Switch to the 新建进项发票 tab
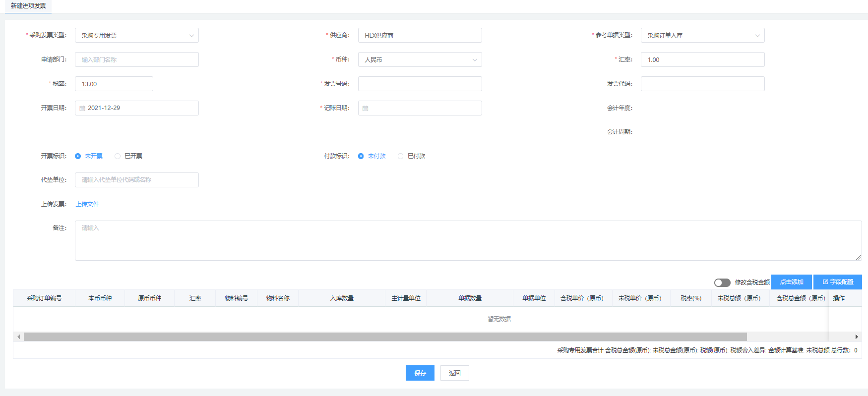868x396 pixels. (28, 6)
